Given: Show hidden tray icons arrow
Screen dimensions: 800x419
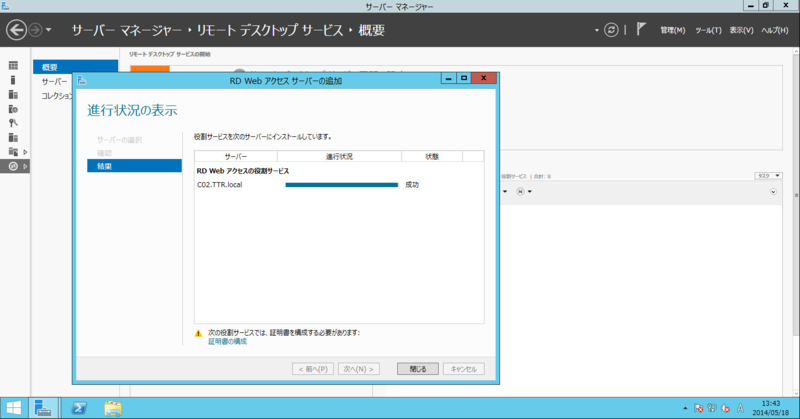Looking at the screenshot, I should click(685, 408).
